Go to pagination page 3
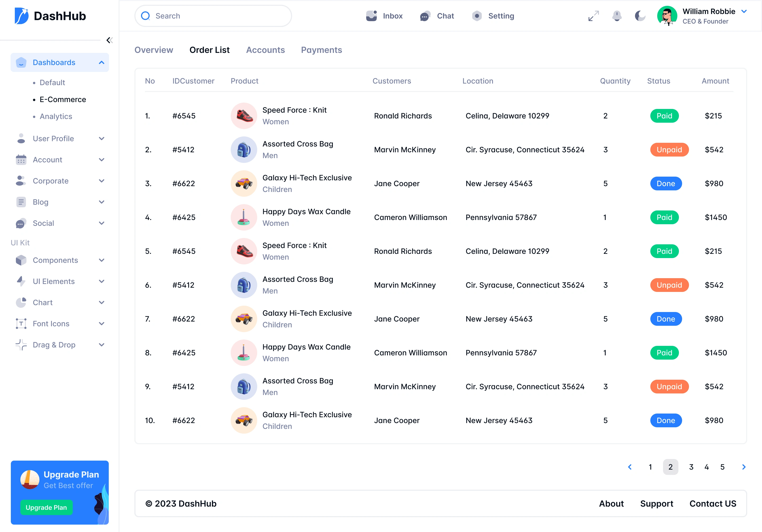The width and height of the screenshot is (762, 532). click(x=691, y=467)
